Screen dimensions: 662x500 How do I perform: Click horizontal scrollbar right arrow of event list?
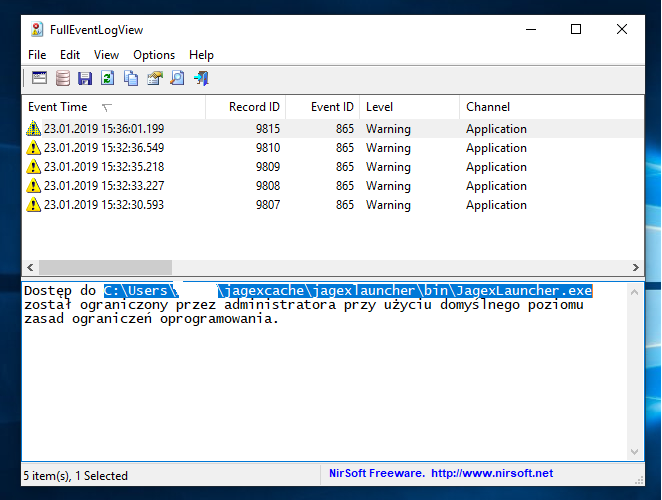point(636,268)
